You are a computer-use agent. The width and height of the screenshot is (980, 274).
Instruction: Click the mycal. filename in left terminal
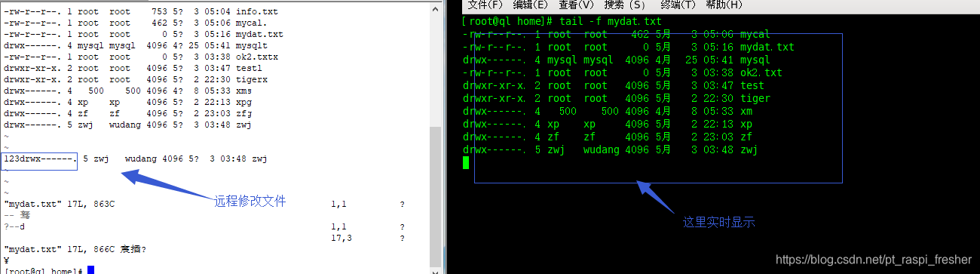(x=252, y=23)
